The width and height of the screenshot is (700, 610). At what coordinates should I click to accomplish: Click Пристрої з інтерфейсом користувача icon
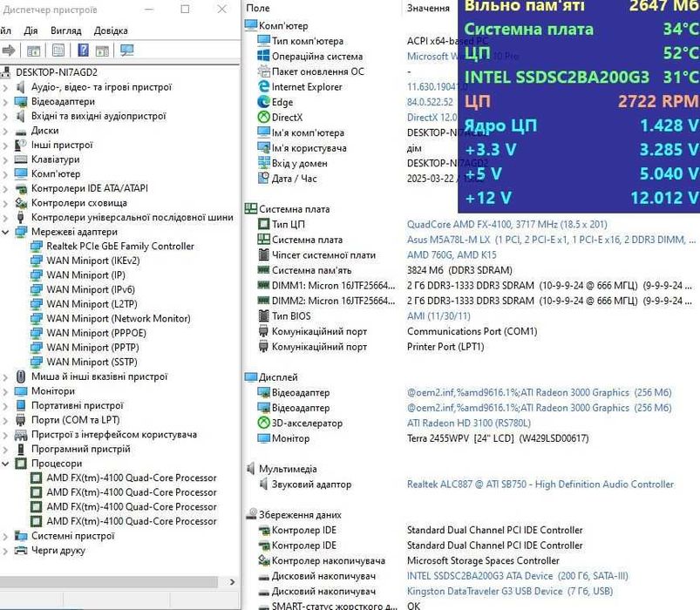(21, 435)
